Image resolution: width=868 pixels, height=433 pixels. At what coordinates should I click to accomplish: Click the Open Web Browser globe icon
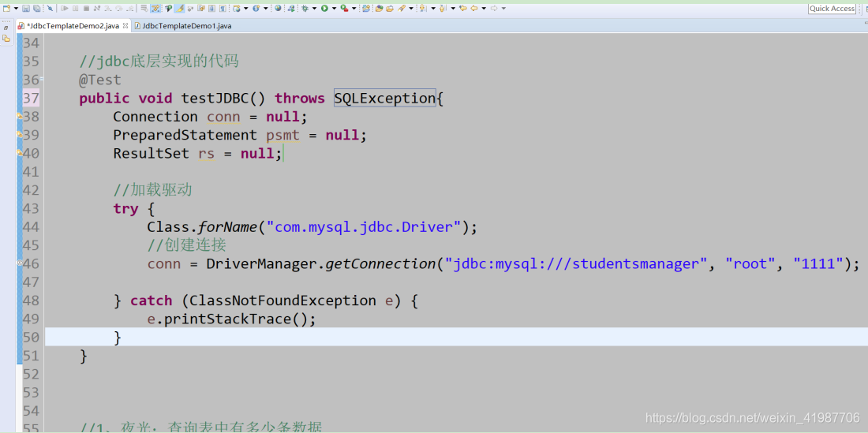[278, 9]
